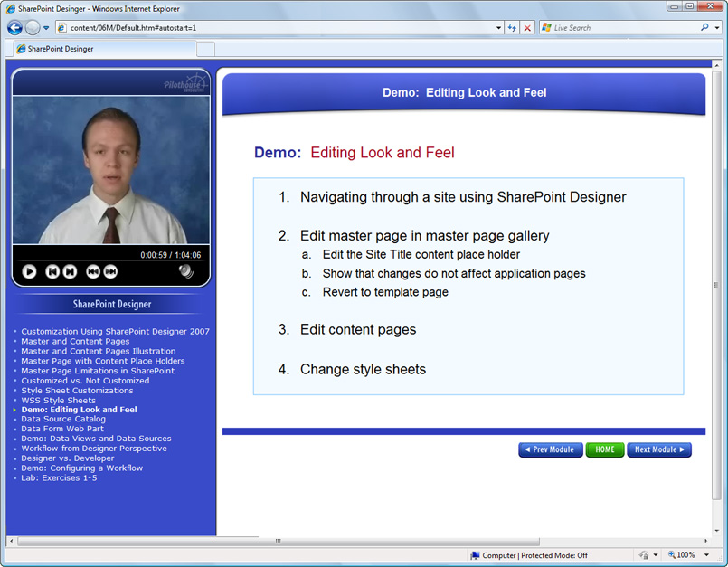Click the search magnifier icon
Image resolution: width=728 pixels, height=567 pixels.
pyautogui.click(x=704, y=27)
